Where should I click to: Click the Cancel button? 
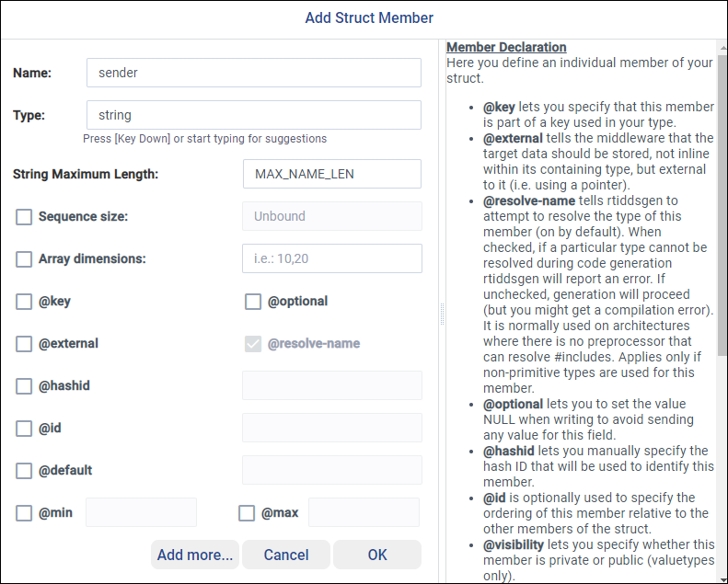point(286,555)
